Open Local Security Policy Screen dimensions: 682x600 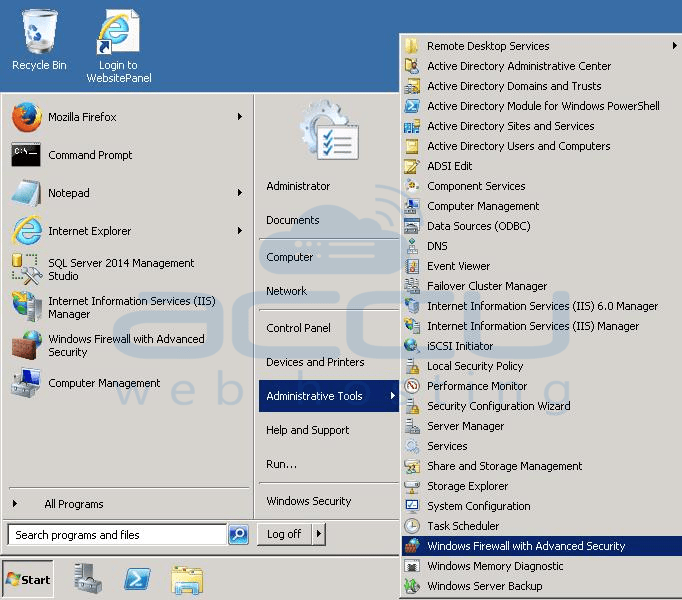tap(475, 366)
